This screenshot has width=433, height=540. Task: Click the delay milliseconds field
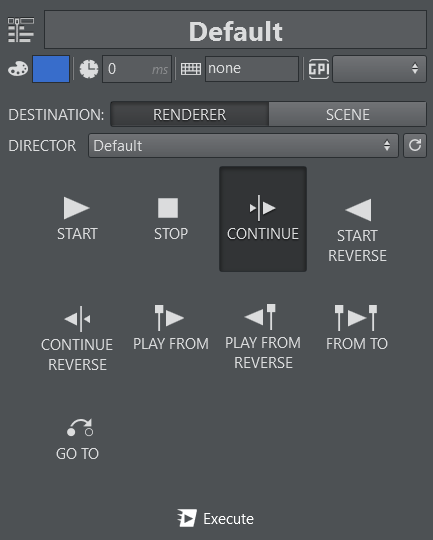137,69
